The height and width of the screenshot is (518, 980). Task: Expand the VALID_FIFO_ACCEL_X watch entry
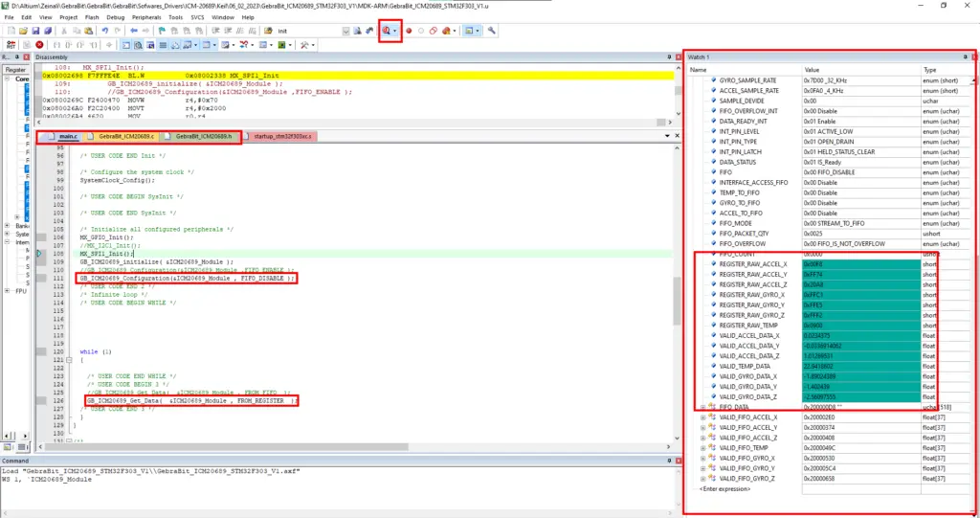point(703,417)
